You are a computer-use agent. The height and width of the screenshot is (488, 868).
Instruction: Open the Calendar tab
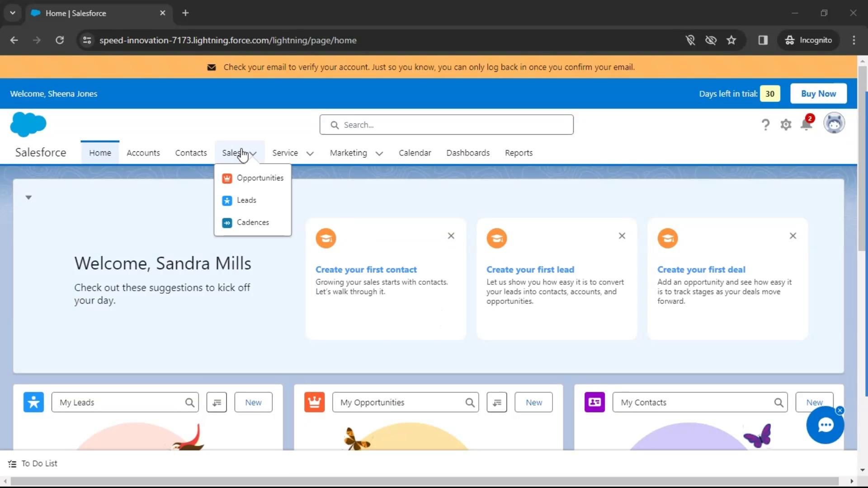tap(415, 153)
